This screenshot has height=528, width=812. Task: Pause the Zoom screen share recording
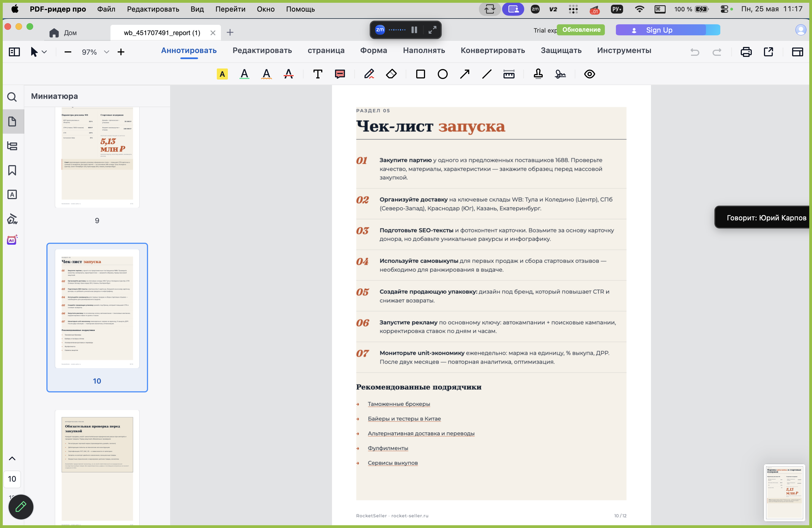tap(414, 30)
